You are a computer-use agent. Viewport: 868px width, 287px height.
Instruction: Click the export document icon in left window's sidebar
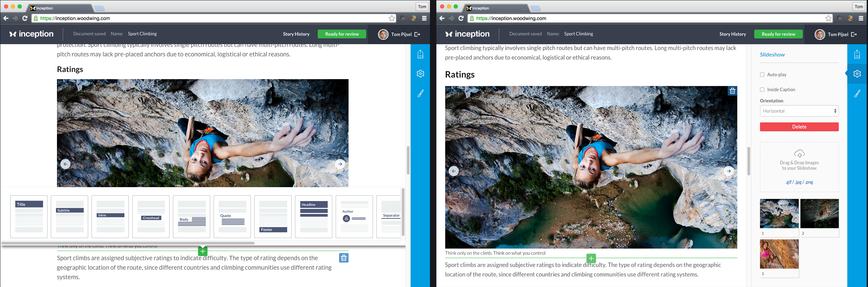[420, 54]
